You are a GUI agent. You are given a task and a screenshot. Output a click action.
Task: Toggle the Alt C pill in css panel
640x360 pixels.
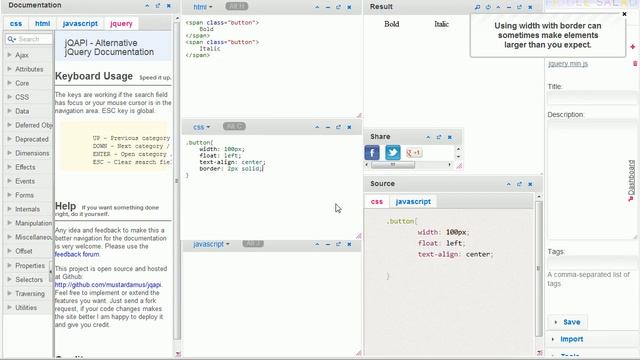tap(234, 127)
